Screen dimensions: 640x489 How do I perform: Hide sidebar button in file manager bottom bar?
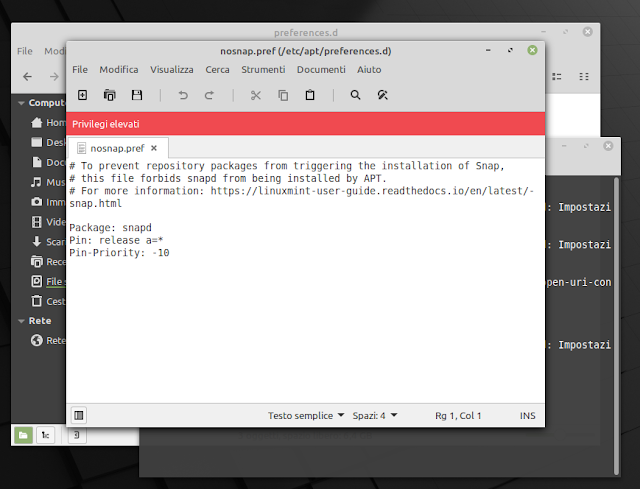click(77, 435)
